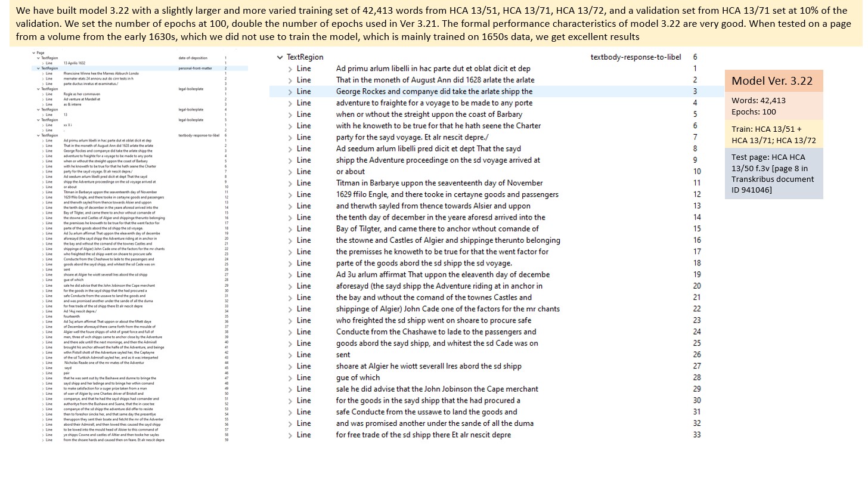
Task: Click the Test page HCA 13/50 box
Action: click(x=773, y=174)
